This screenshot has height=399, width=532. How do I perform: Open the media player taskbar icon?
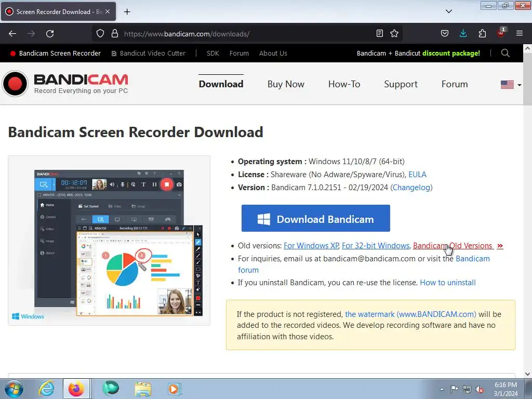(174, 389)
